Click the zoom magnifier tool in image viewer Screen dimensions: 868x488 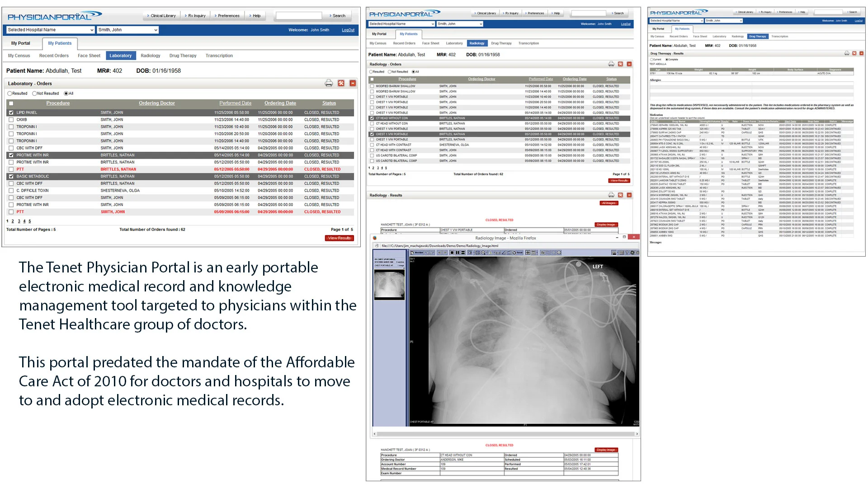click(483, 253)
